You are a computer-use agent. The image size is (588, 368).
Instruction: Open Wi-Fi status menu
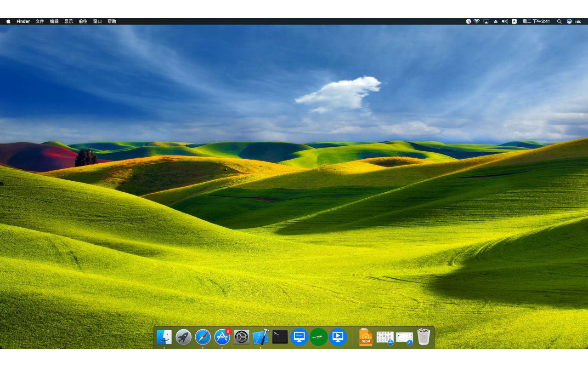pyautogui.click(x=477, y=21)
